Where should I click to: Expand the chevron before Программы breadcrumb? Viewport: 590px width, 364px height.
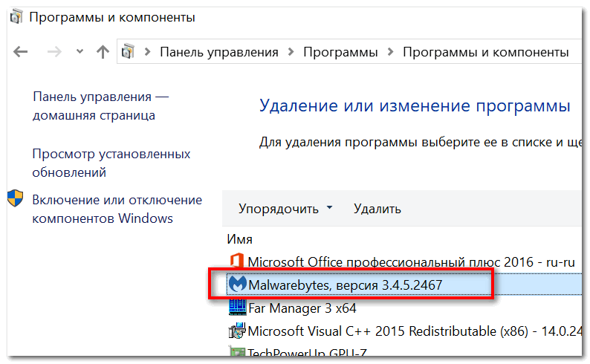291,52
